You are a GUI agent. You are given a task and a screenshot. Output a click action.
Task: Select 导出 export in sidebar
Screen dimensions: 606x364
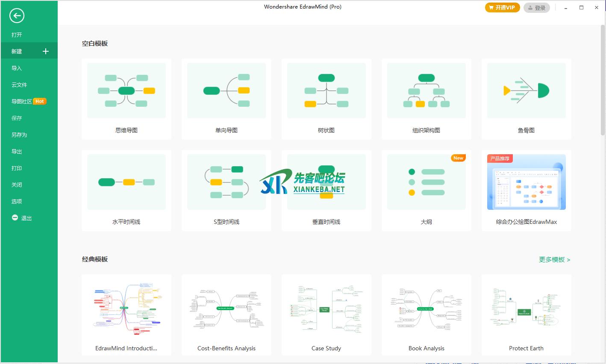tap(17, 151)
